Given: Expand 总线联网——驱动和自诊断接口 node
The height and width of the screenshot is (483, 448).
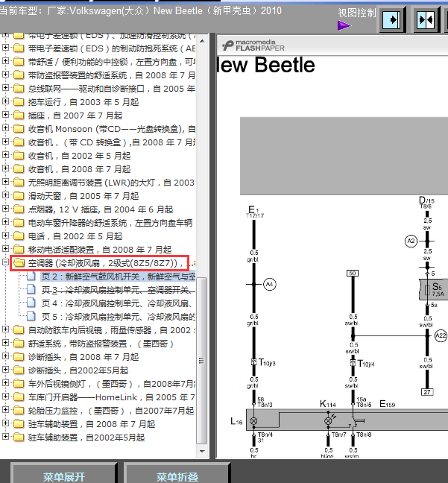Looking at the screenshot, I should pos(5,88).
